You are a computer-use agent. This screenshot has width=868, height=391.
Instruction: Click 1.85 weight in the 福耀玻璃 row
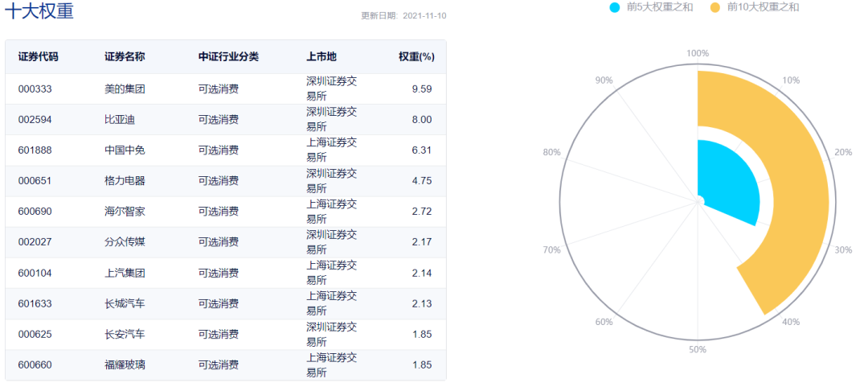point(422,365)
